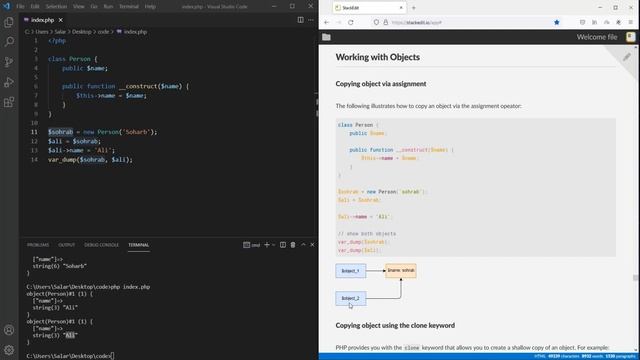Open the launch profile dropdown arrow
Image resolution: width=640 pixels, height=360 pixels.
(x=273, y=245)
